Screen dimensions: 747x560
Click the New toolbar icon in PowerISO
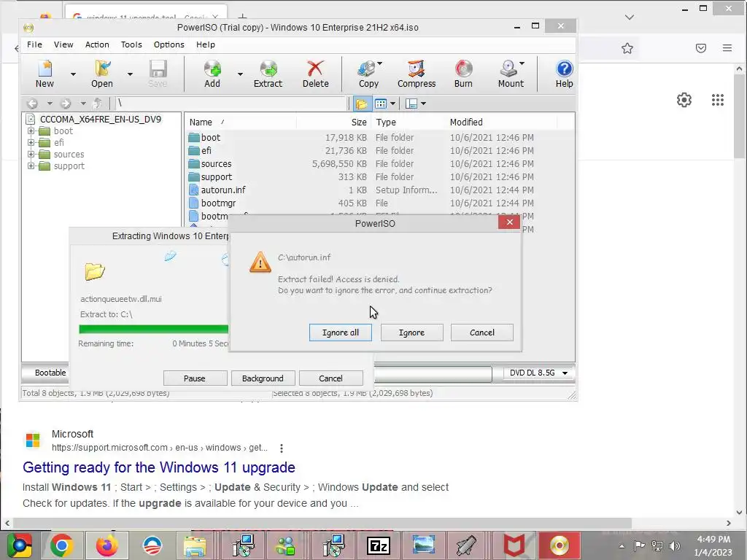[44, 74]
